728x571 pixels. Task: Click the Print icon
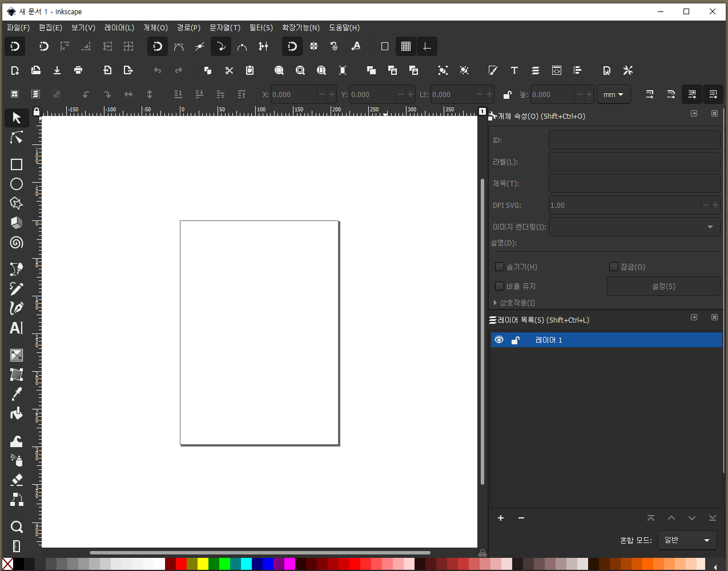78,70
